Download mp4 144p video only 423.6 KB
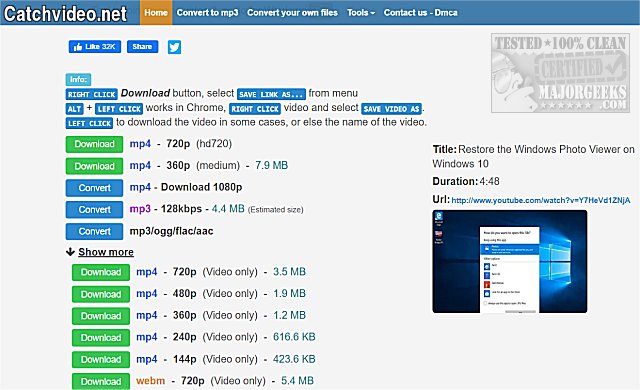The width and height of the screenshot is (640, 390). 101,359
